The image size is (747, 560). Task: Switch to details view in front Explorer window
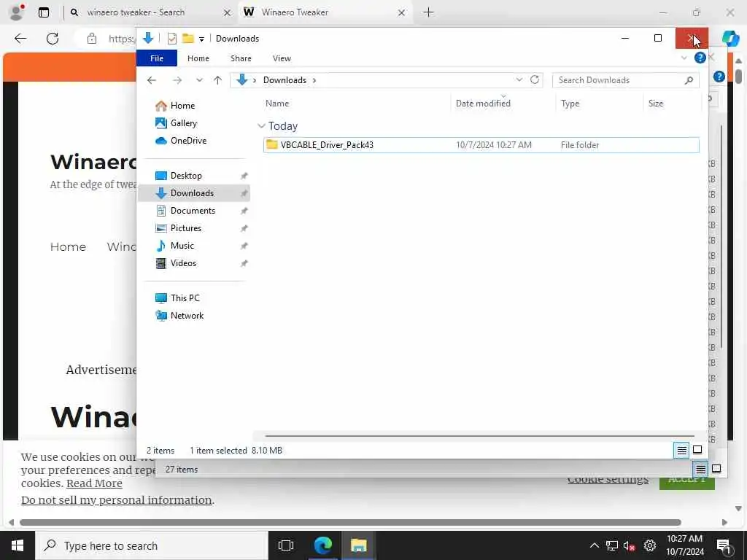coord(682,450)
